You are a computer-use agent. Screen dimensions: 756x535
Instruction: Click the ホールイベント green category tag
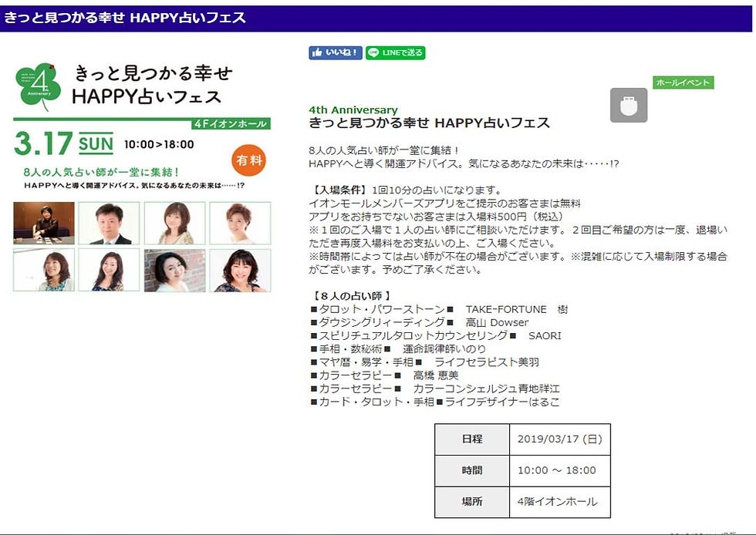tap(683, 82)
